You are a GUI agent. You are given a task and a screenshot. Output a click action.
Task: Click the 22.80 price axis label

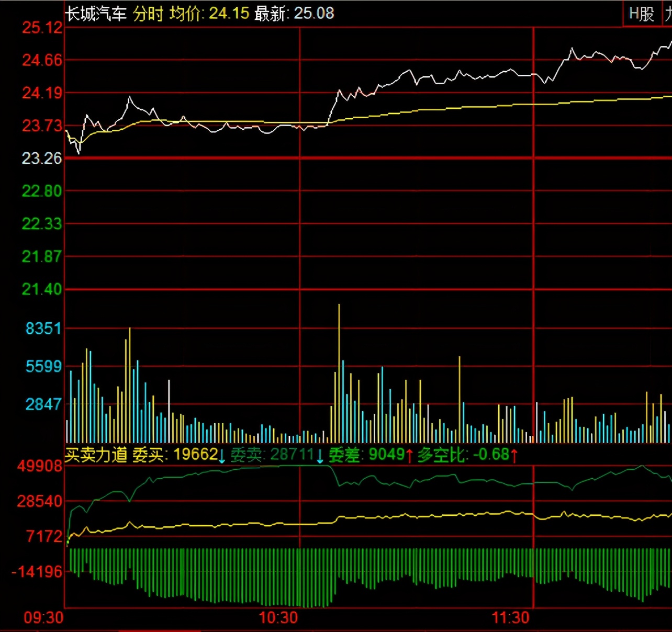42,191
